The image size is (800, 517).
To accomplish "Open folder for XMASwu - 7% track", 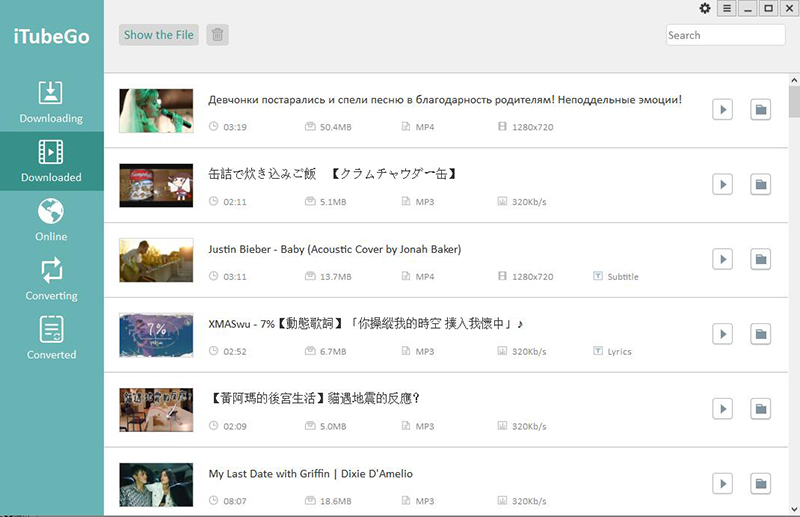I will 760,334.
